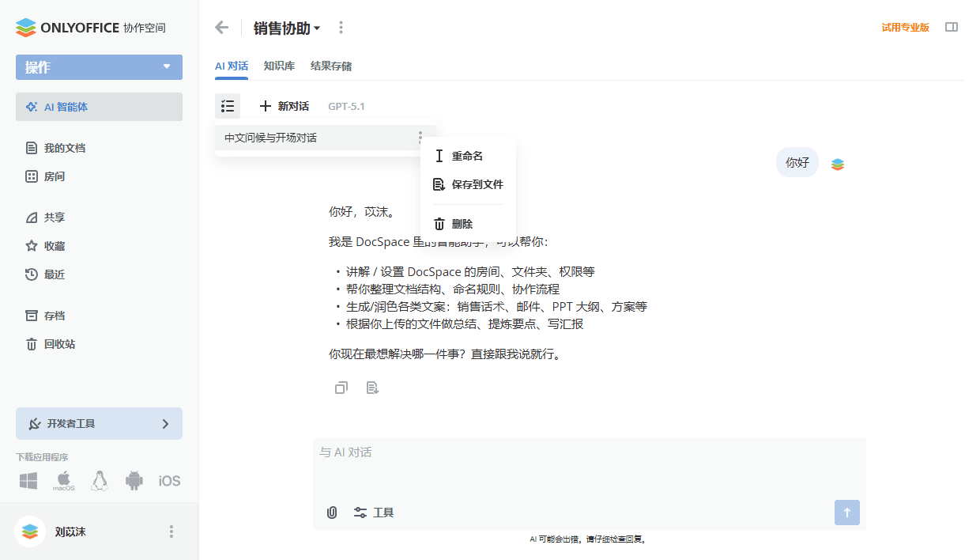Copy the AI assistant's reply message

tap(341, 388)
